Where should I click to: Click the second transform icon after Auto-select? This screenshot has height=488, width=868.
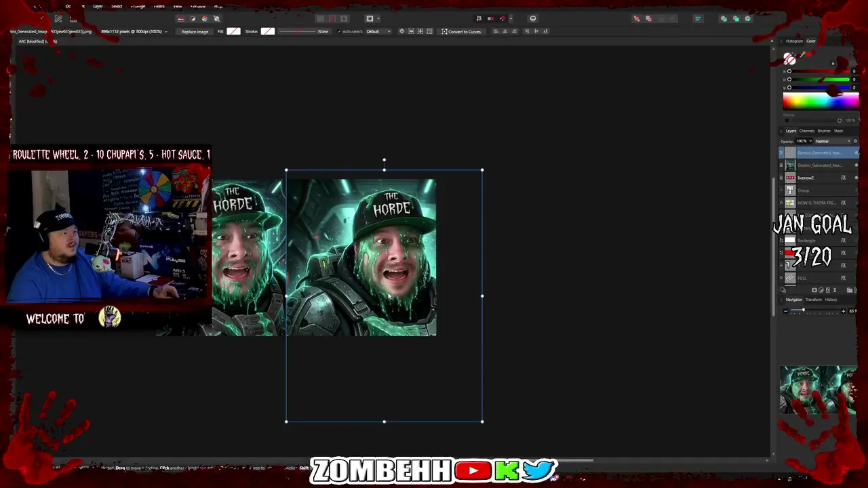[x=411, y=31]
